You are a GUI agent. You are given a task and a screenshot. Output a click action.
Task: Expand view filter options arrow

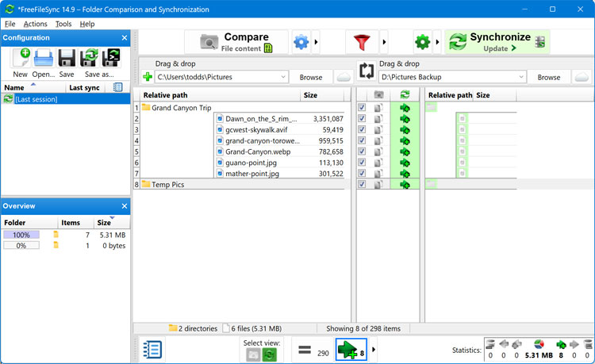tap(374, 350)
